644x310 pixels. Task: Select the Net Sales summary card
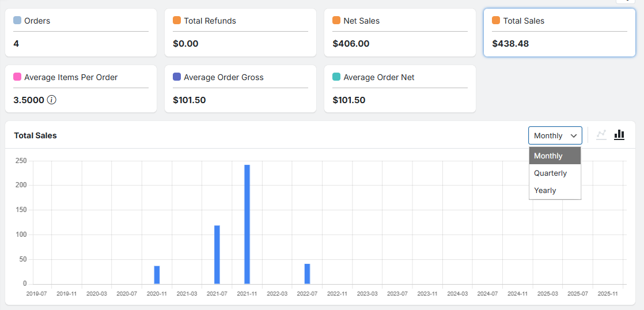point(400,33)
